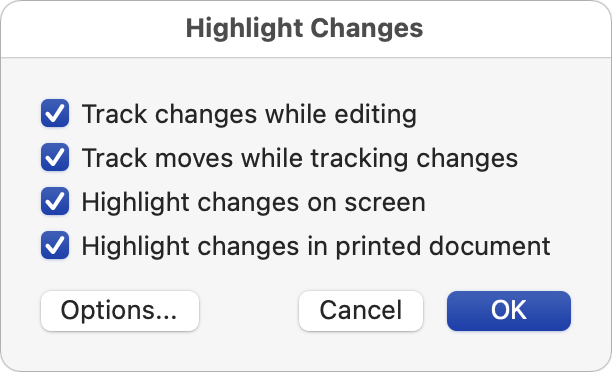612x372 pixels.
Task: Open advanced tracking Options... dialog
Action: (x=120, y=311)
